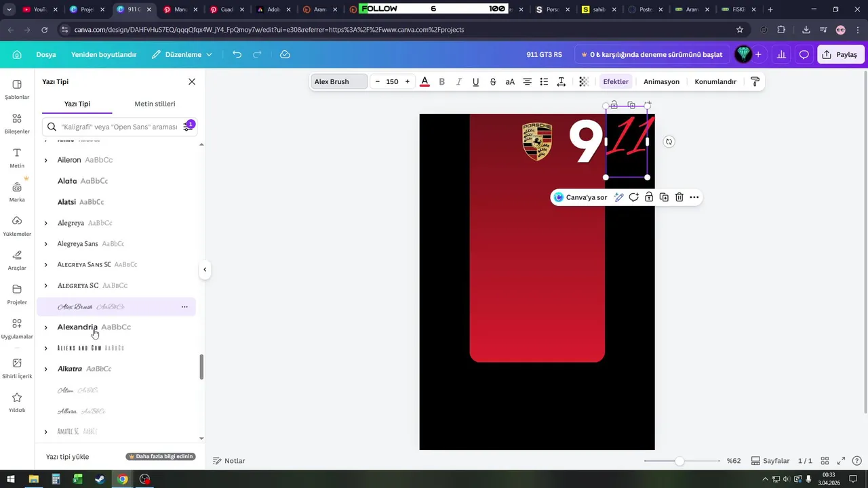
Task: Toggle the bulleted list
Action: [544, 81]
